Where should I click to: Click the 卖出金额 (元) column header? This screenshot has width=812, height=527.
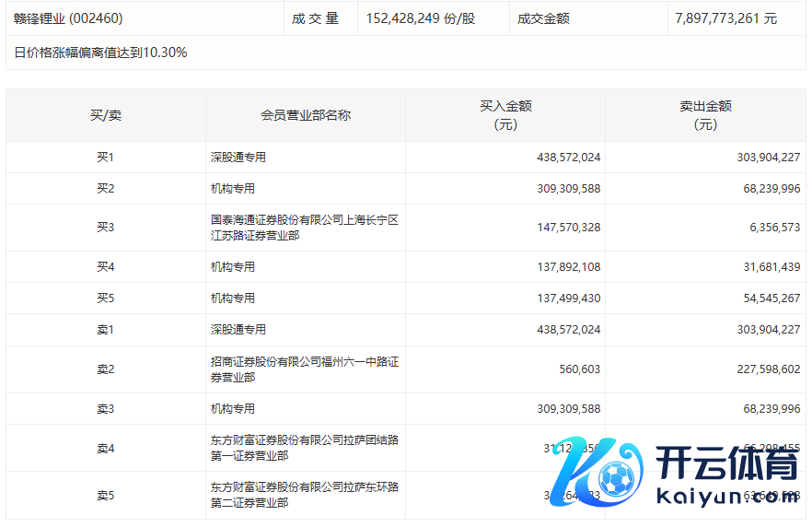(705, 115)
